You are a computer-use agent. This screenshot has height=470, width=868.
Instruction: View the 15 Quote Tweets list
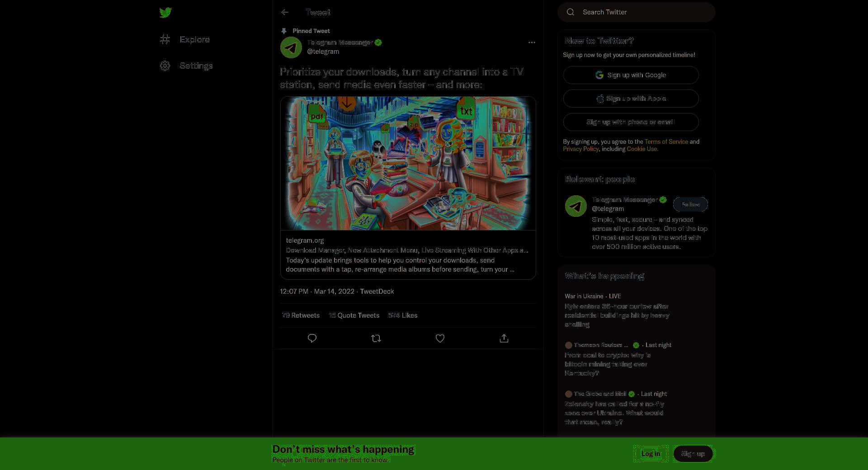click(x=354, y=315)
